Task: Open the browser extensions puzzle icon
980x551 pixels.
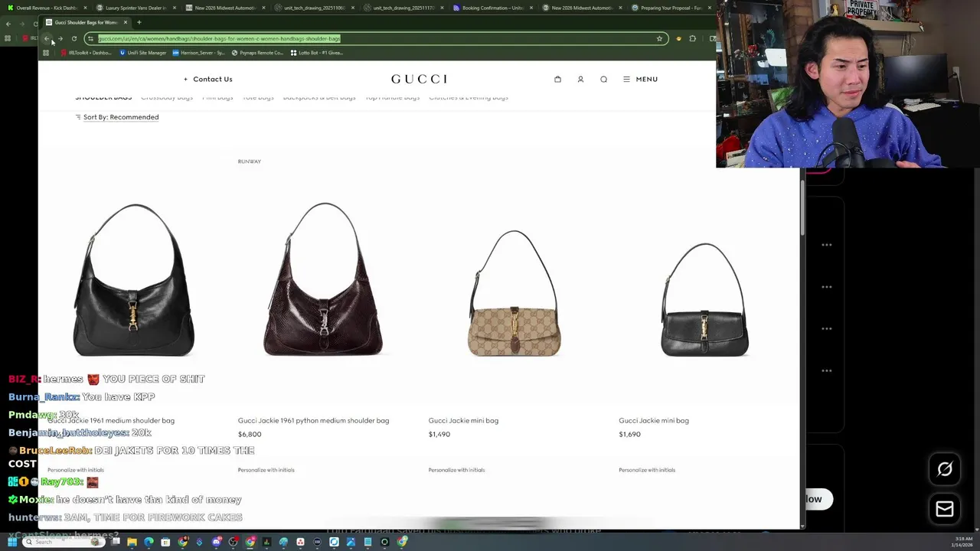Action: coord(692,38)
